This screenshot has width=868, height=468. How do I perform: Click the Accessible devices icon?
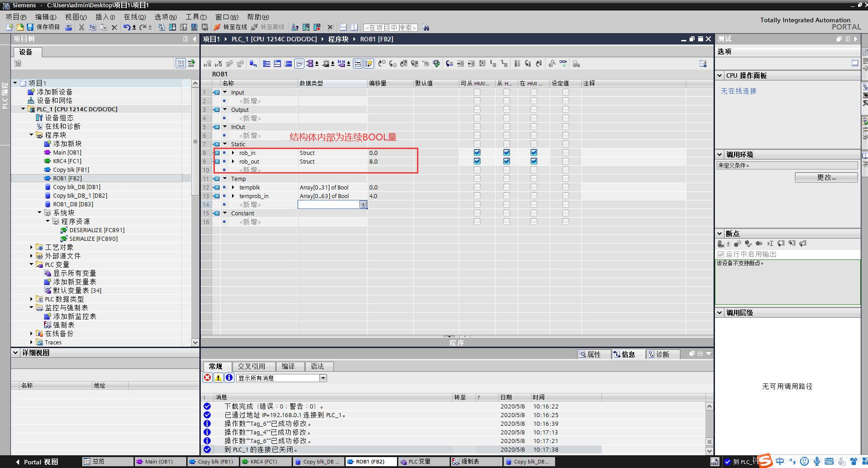coord(295,27)
